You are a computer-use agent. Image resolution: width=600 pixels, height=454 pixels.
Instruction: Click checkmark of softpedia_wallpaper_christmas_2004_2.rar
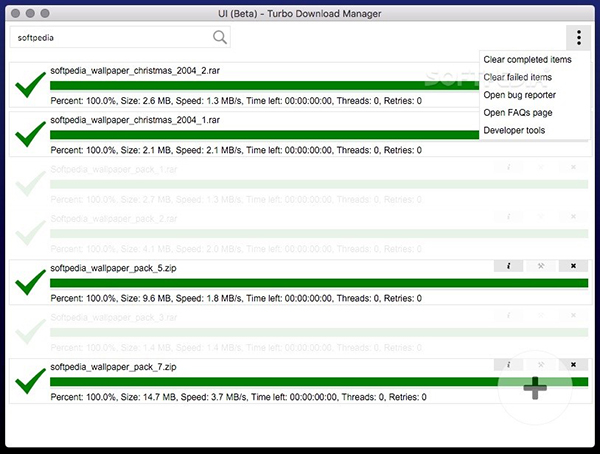(30, 85)
